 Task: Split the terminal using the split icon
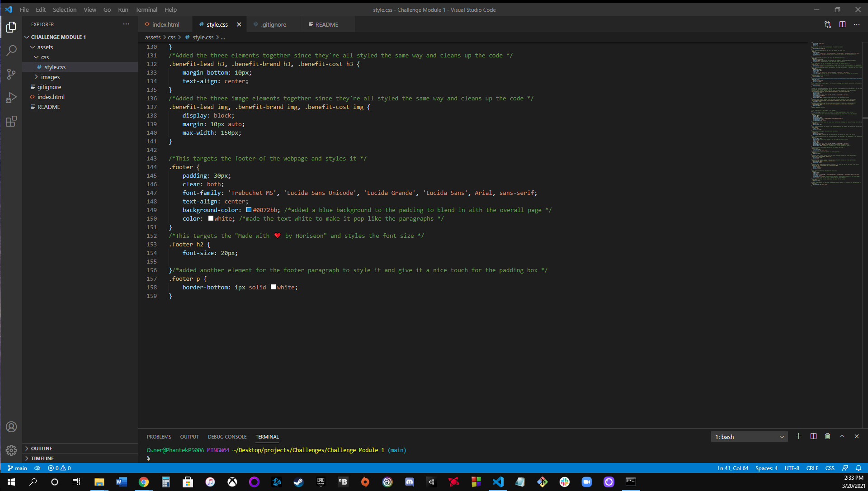tap(813, 436)
